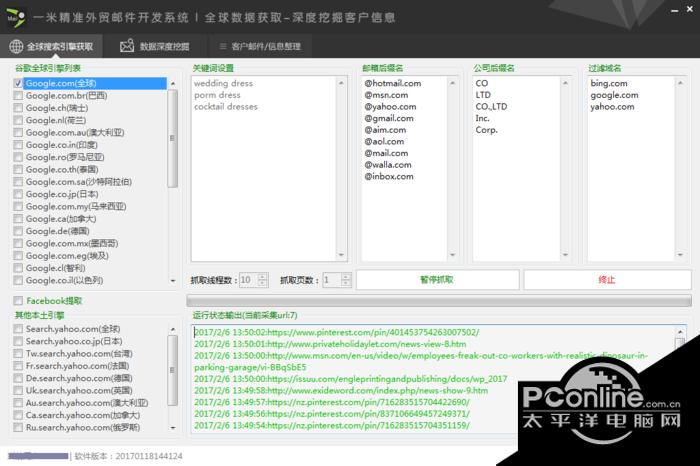Check Tw.search.yahoo.com engine
This screenshot has width=700, height=466.
pos(18,354)
